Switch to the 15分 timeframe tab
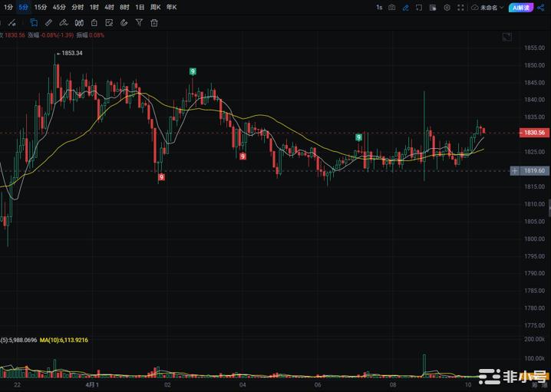 coord(41,7)
